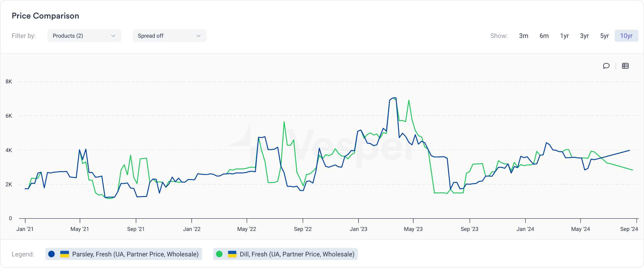Show the 6m time range
The image size is (644, 268).
(544, 36)
